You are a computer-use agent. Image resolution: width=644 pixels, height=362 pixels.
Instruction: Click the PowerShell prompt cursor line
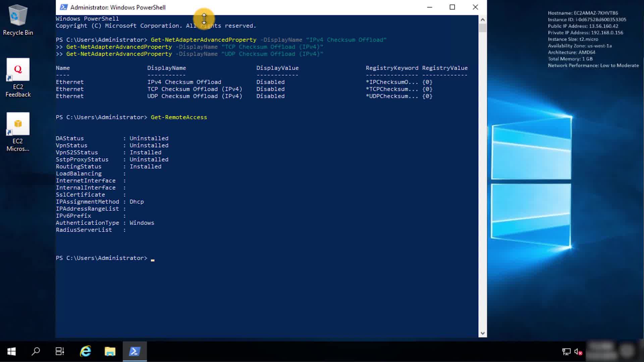[x=153, y=258]
